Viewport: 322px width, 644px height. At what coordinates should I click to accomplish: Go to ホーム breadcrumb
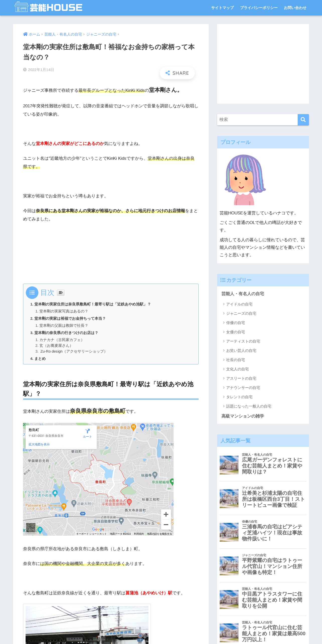[x=32, y=34]
